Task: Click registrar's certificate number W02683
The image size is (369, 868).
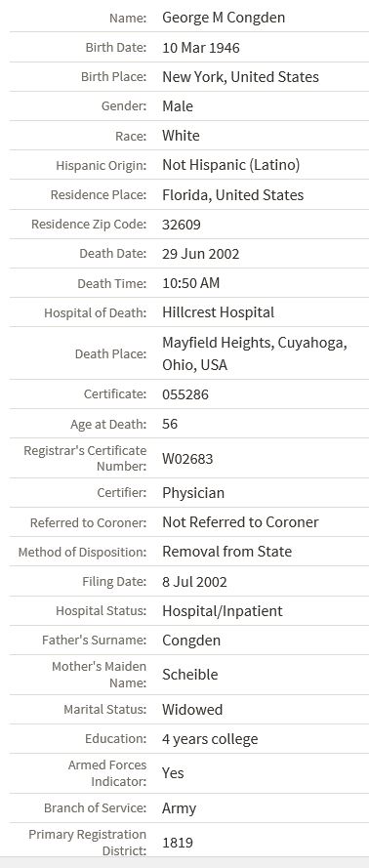Action: click(x=187, y=459)
